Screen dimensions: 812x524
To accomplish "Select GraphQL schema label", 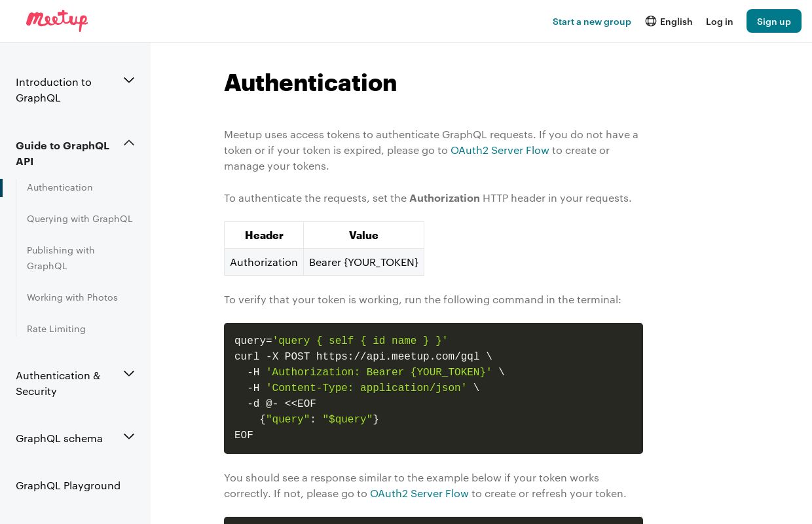I will (59, 438).
